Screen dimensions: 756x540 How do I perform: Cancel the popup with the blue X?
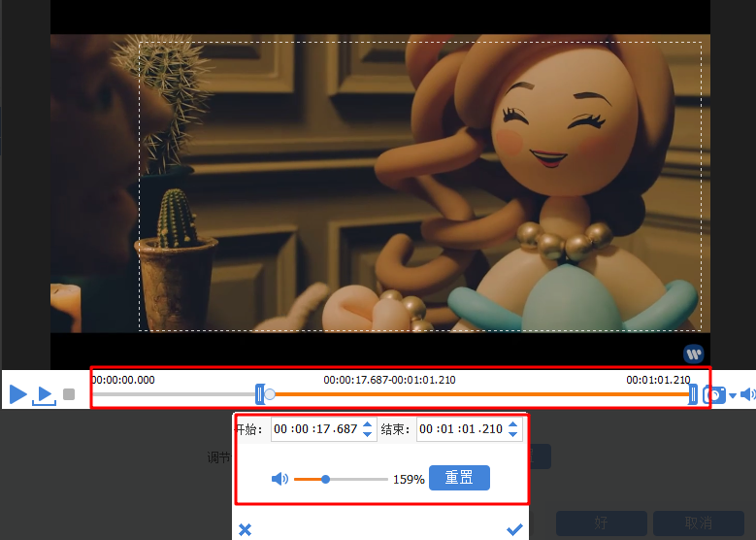(245, 530)
